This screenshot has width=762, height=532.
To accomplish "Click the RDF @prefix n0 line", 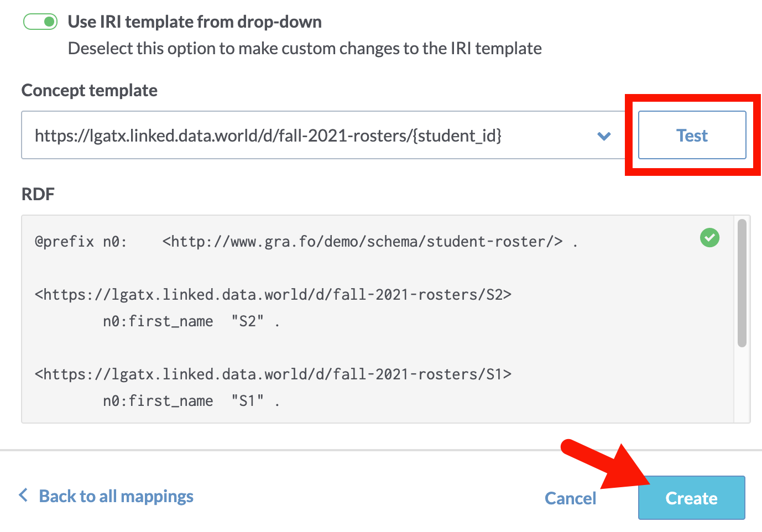I will click(306, 242).
